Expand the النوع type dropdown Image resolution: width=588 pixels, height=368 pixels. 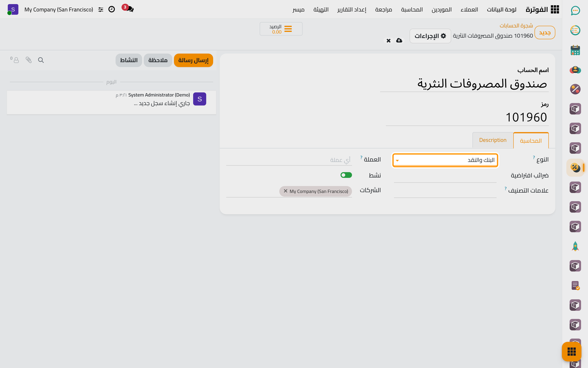445,160
